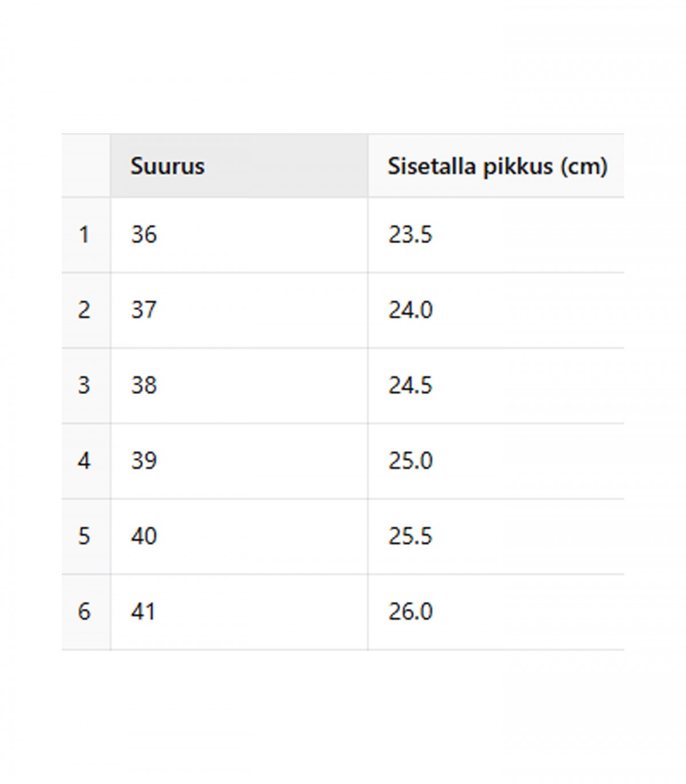This screenshot has width=686, height=784.
Task: Select row number 5 header
Action: 86,537
